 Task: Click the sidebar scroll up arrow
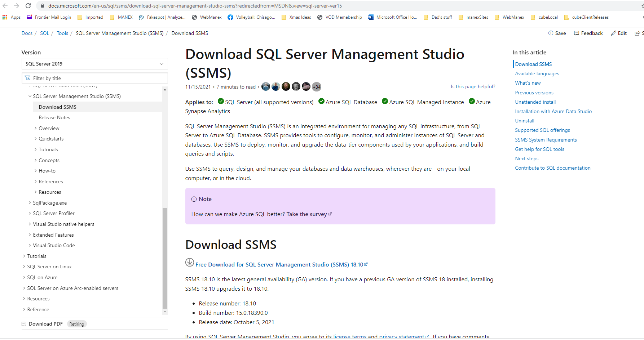pyautogui.click(x=165, y=90)
